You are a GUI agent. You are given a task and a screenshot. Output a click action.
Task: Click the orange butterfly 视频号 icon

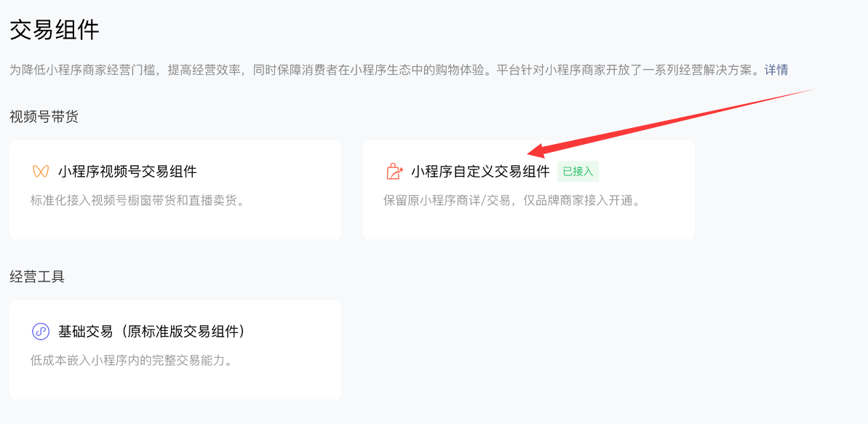point(41,172)
